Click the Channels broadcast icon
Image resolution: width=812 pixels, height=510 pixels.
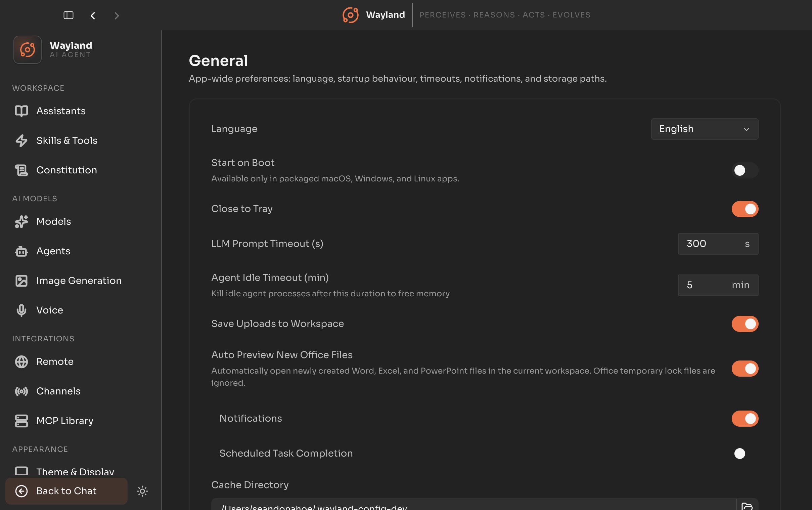pos(21,391)
